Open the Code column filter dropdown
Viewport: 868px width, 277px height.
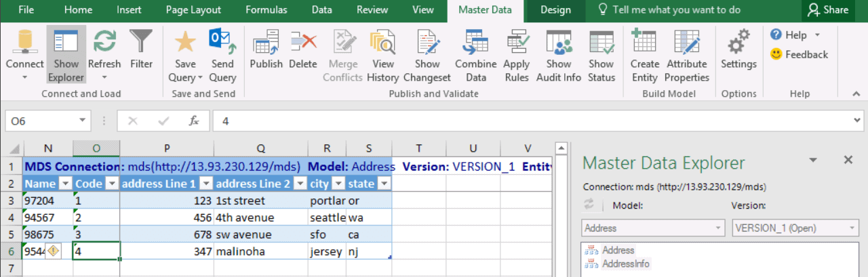click(x=112, y=184)
